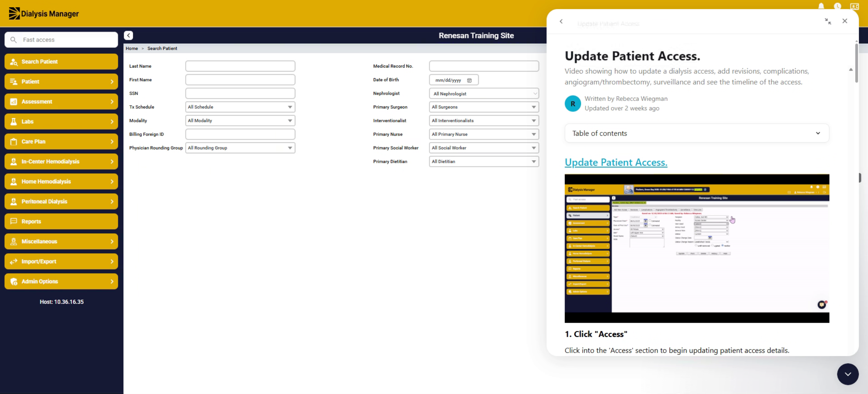Click Home in the breadcrumb
Viewport: 868px width, 394px height.
coord(132,48)
